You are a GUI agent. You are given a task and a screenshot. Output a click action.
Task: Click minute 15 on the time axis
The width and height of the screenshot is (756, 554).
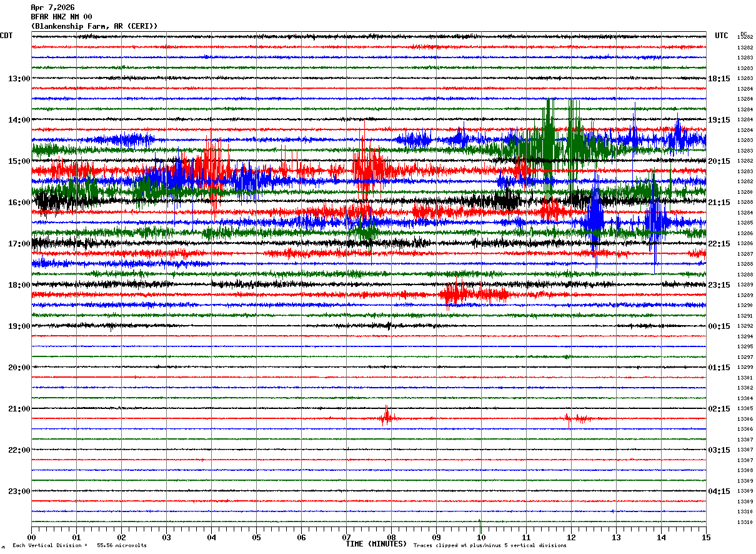click(706, 536)
